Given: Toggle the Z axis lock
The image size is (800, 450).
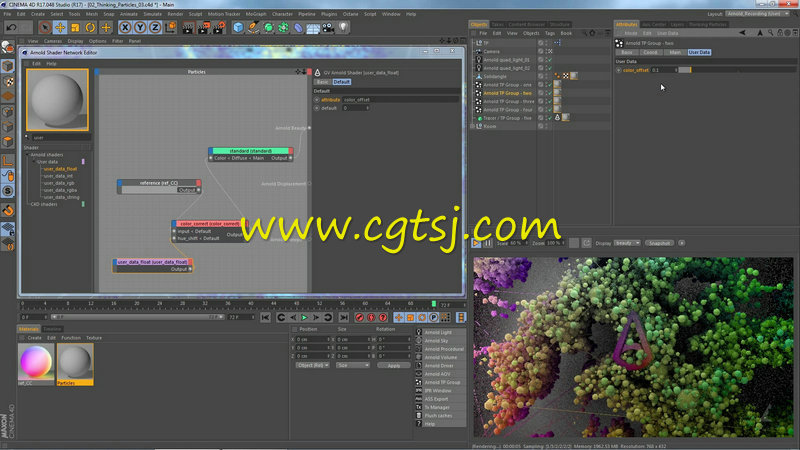Looking at the screenshot, I should click(155, 27).
